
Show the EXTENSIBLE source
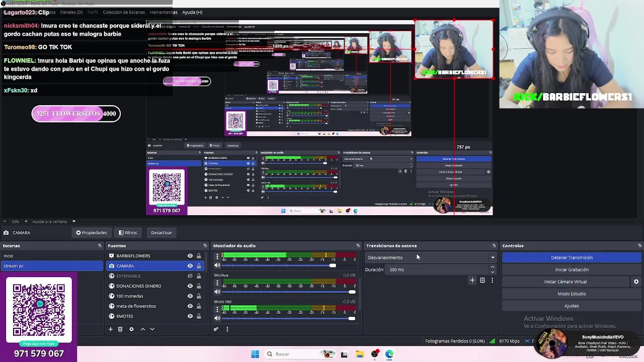190,276
